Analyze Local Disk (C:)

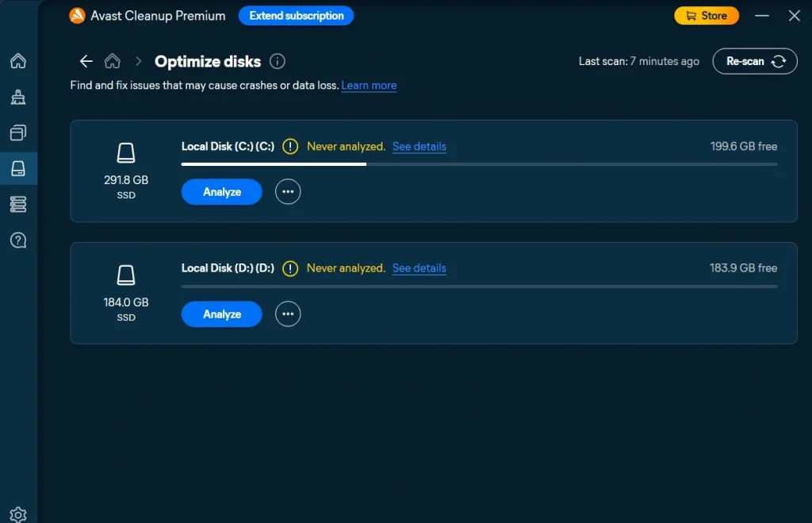[x=222, y=192]
